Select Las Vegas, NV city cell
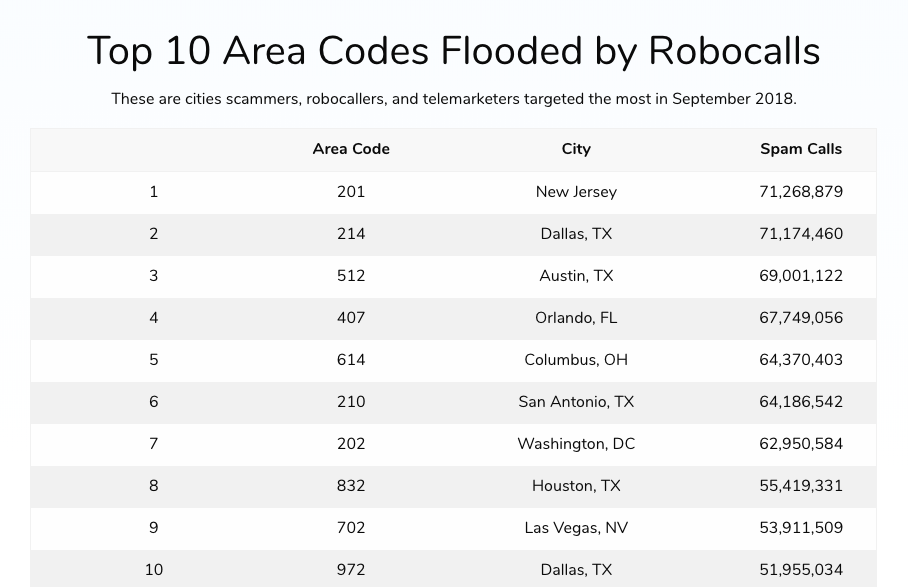 pyautogui.click(x=576, y=527)
